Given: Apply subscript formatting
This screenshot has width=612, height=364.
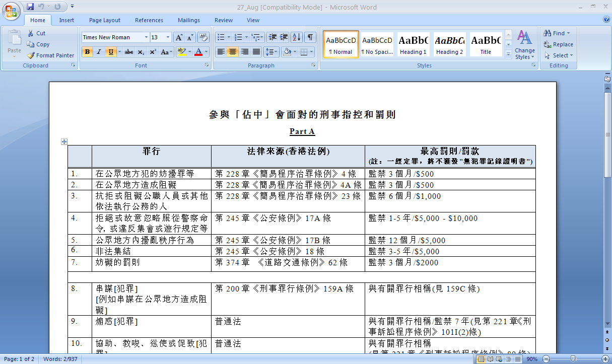Looking at the screenshot, I should coord(141,52).
